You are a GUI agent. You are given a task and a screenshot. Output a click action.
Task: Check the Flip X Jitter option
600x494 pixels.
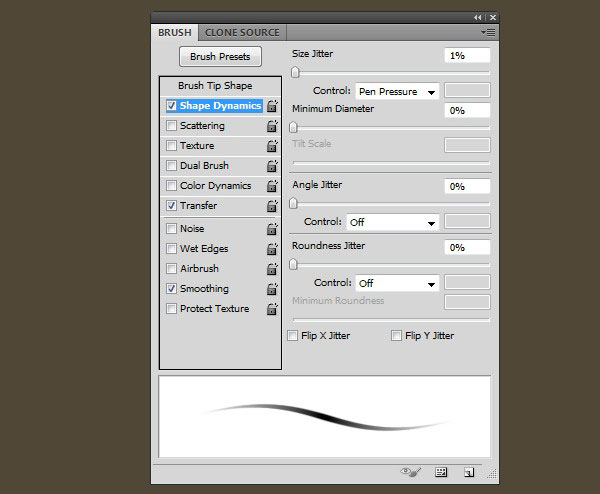coord(293,336)
